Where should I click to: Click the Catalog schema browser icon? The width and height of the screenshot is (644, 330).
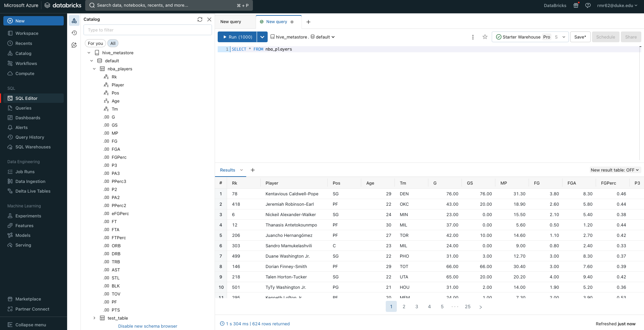tap(74, 20)
